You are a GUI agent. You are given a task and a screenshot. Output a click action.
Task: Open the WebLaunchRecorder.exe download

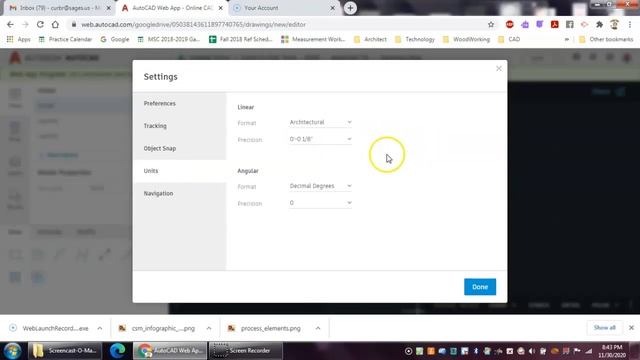coord(50,328)
